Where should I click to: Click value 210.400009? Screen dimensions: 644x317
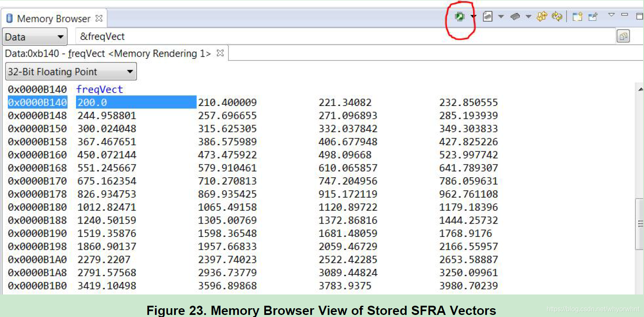click(227, 103)
